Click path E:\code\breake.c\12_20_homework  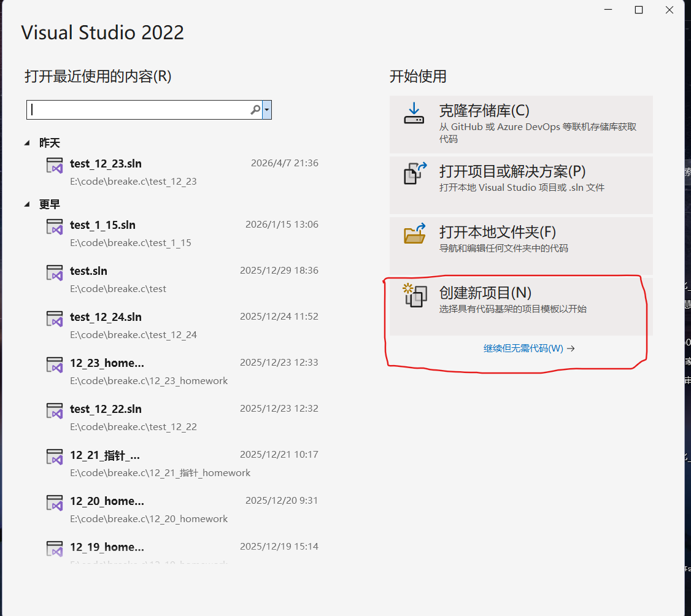[x=149, y=518]
